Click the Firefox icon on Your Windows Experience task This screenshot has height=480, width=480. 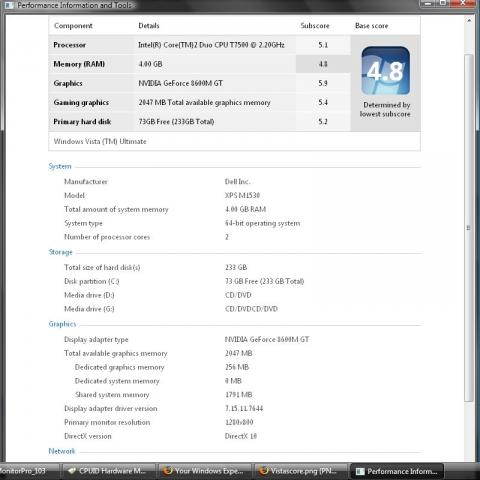[168, 470]
